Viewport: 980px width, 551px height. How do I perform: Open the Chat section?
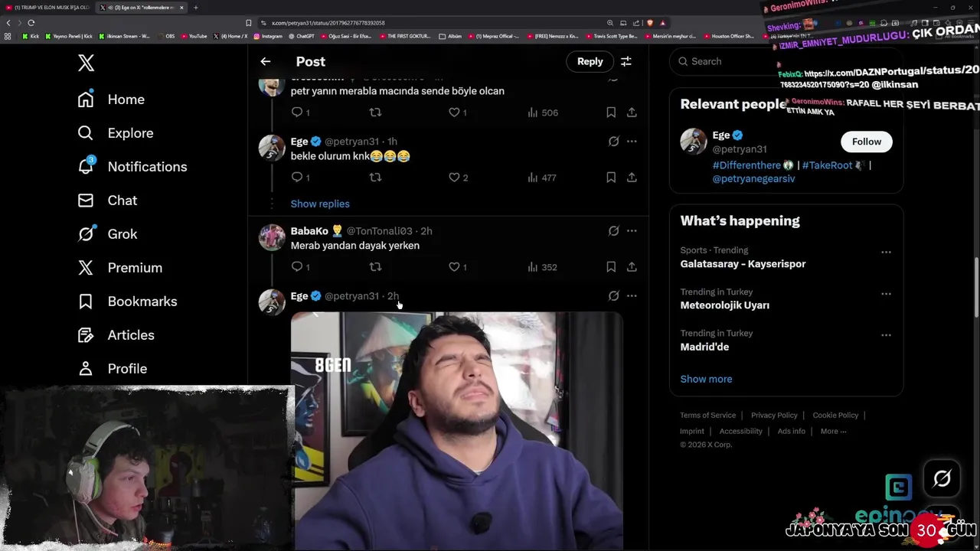pyautogui.click(x=107, y=201)
